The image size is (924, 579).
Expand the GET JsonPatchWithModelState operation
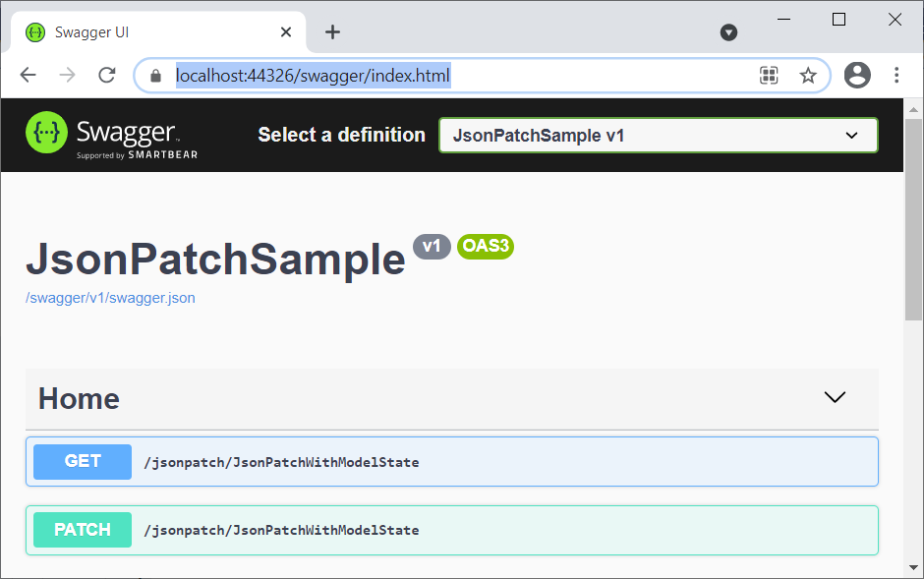pyautogui.click(x=452, y=462)
